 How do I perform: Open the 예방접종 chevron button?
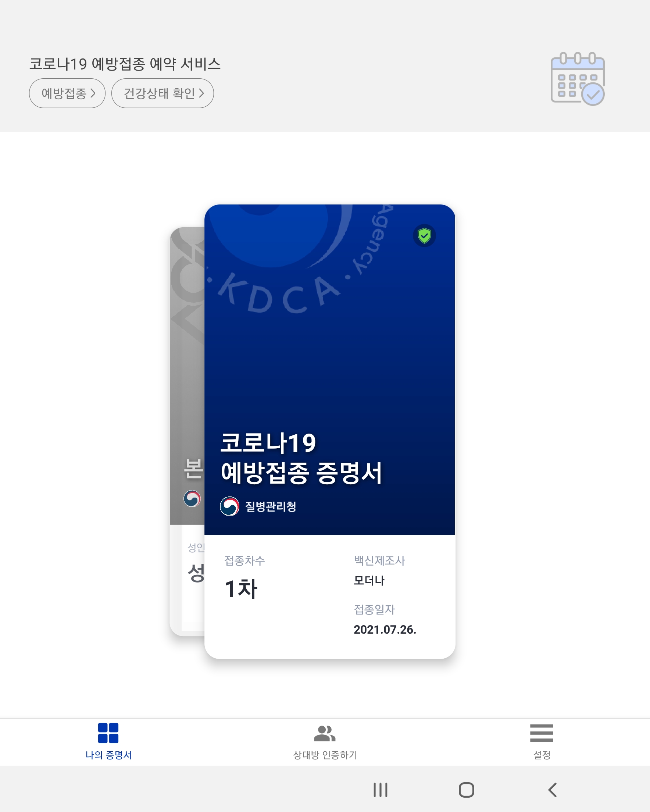[67, 93]
